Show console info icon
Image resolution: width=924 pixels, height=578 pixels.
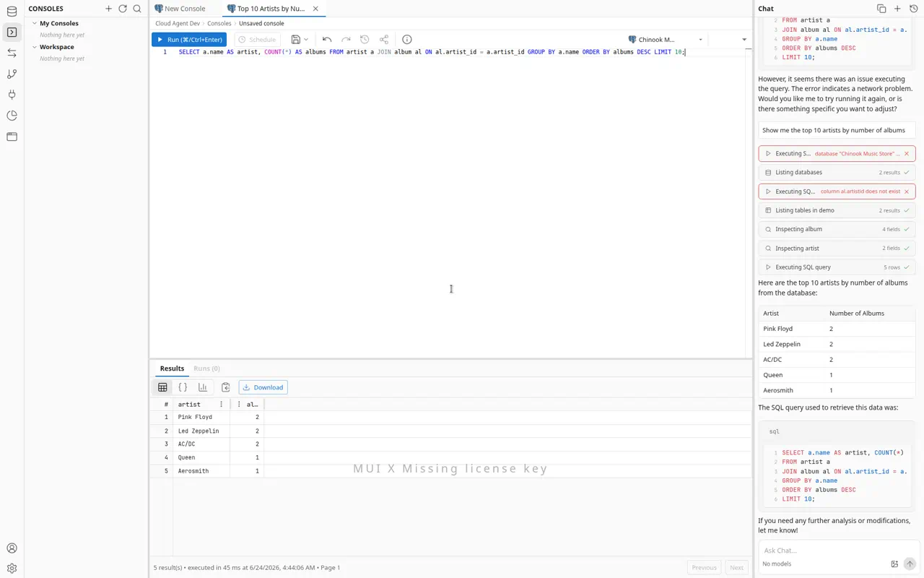coord(407,40)
